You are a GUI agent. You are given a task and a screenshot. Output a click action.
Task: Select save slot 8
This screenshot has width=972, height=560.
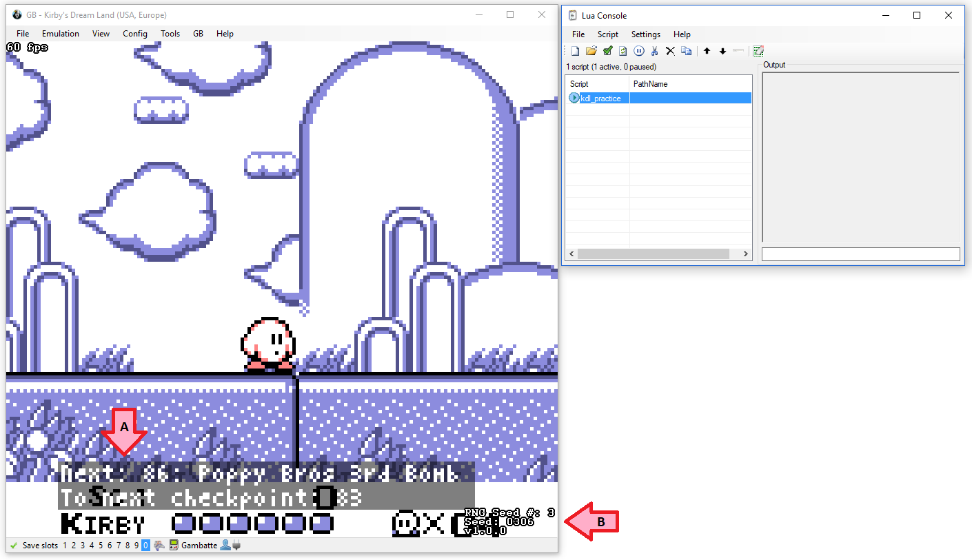point(128,546)
